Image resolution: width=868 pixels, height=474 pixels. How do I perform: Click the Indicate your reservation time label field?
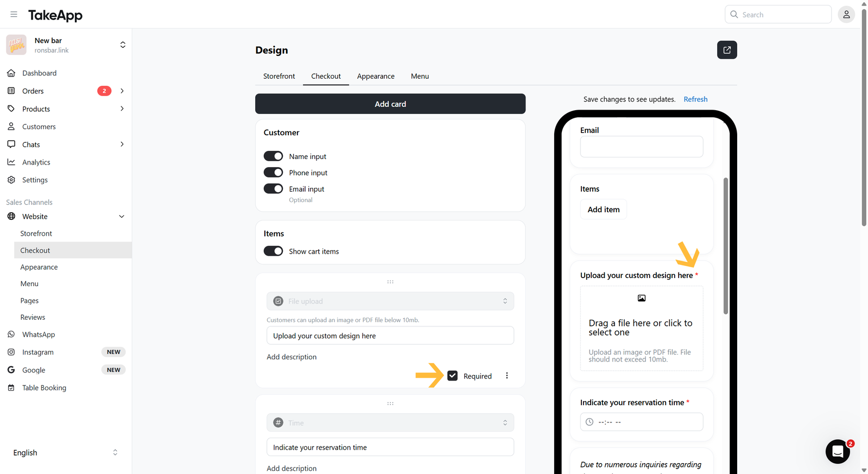pos(390,447)
